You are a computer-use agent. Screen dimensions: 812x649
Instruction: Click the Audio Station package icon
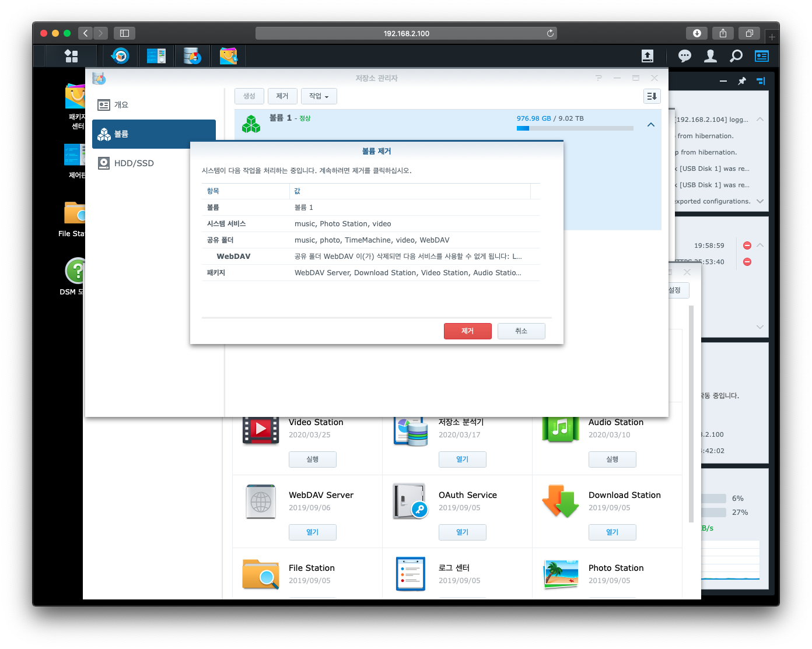tap(561, 430)
